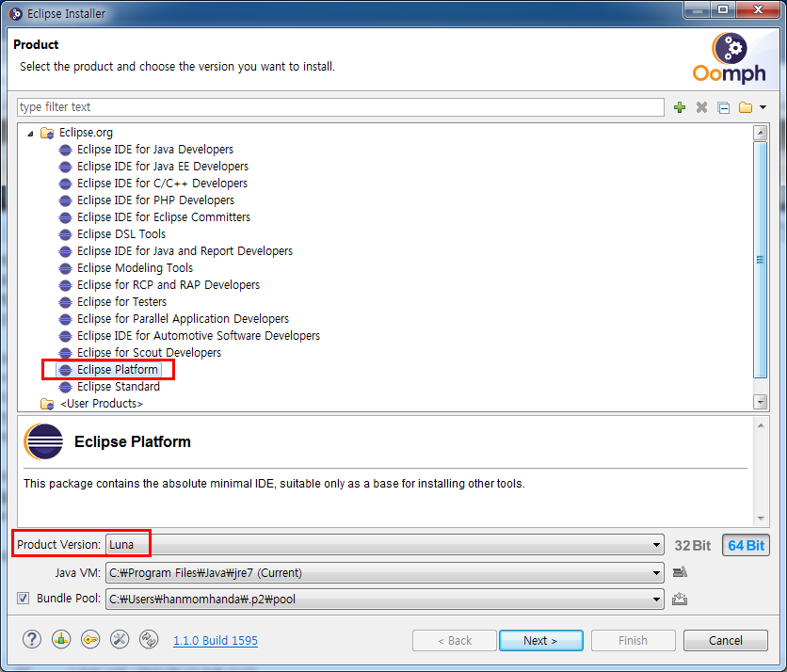Screen dimensions: 787x672
Task: Click the SSH key settings icon
Action: click(90, 639)
